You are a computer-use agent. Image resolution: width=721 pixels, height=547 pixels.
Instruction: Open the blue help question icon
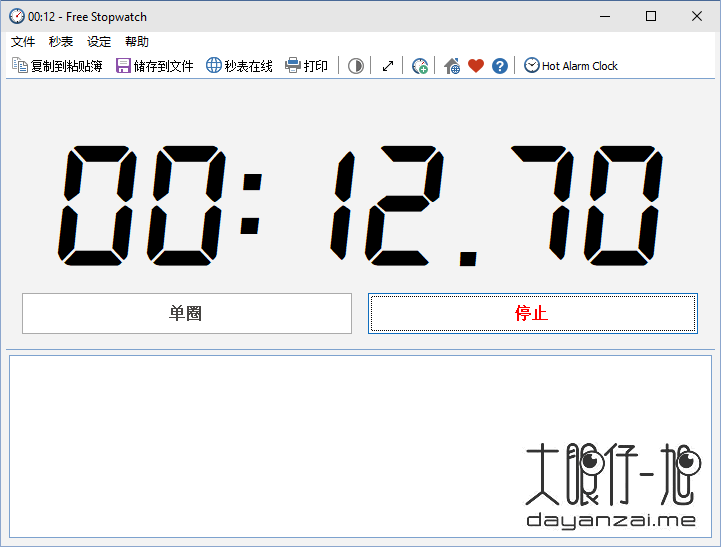click(500, 66)
